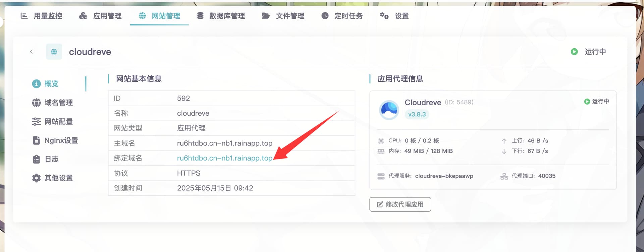Open the bound domain ru6htdbo.cn-nb1.rainapp.top link
Screen dimensions: 644x252
[225, 158]
